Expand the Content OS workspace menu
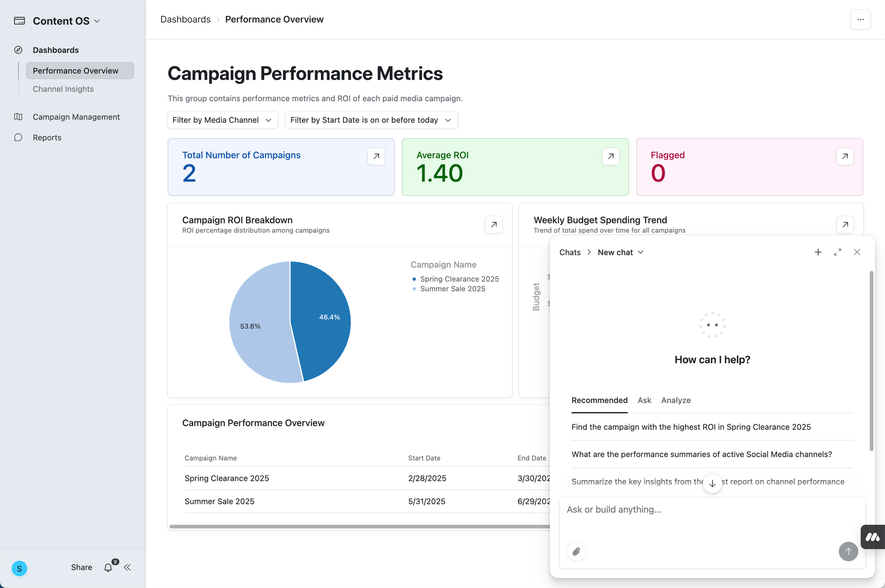 point(66,21)
